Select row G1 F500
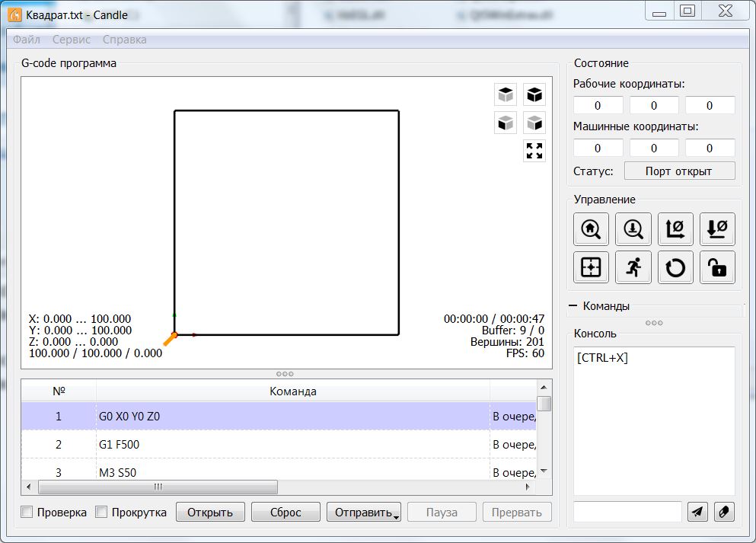 click(279, 444)
